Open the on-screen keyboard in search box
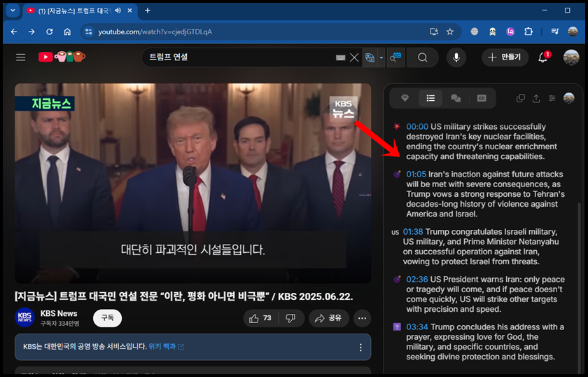Viewport: 588px width, 377px height. [x=340, y=57]
